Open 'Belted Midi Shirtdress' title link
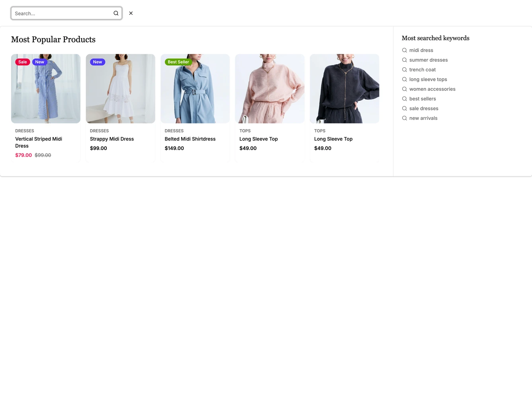The height and width of the screenshot is (399, 532). (x=190, y=139)
